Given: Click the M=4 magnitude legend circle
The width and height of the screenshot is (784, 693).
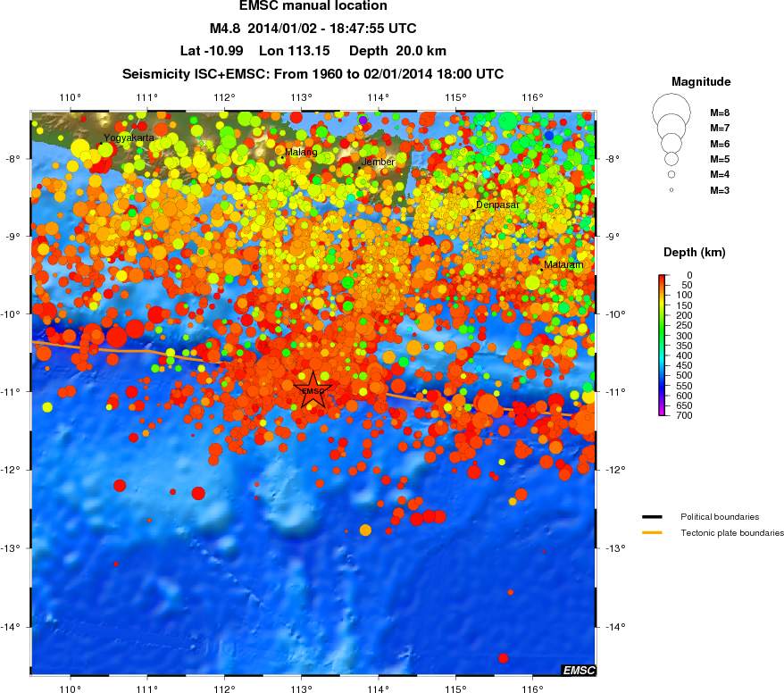Looking at the screenshot, I should tap(671, 174).
